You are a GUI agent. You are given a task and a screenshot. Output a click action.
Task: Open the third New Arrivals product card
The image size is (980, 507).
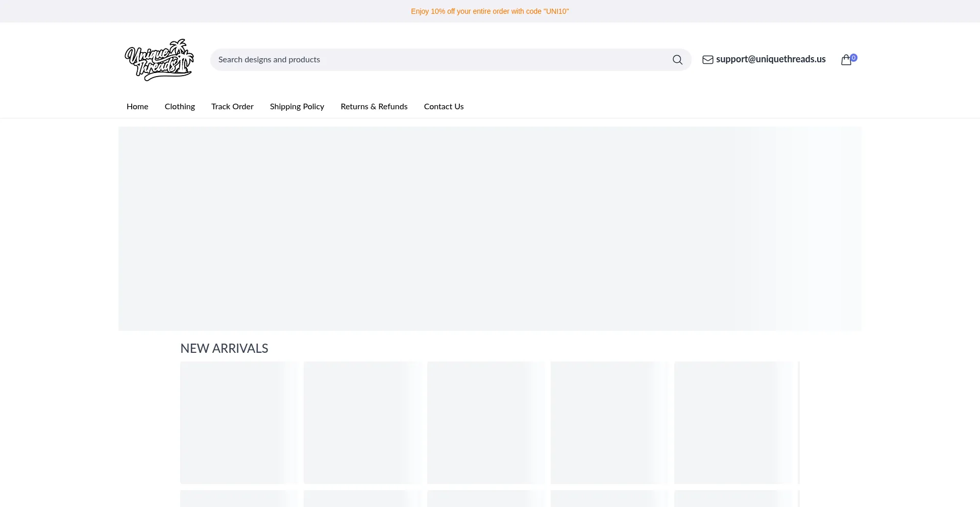coord(486,422)
